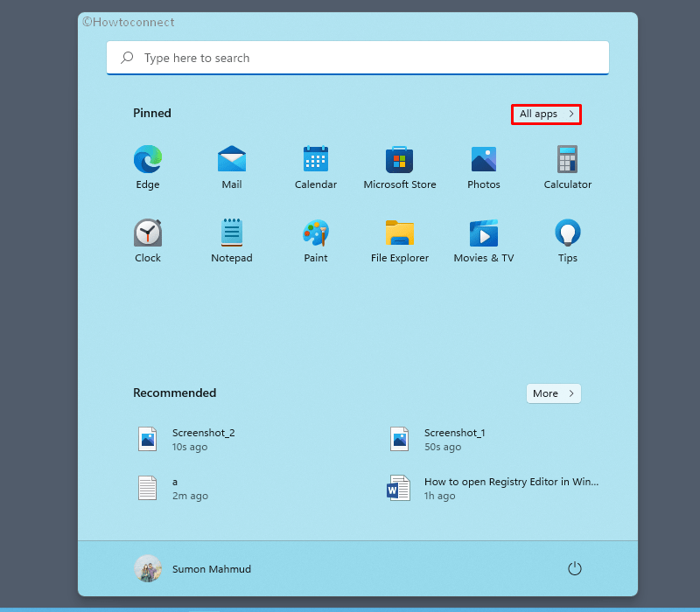Viewport: 700px width, 612px height.
Task: Open Screenshot_2 image file icon
Action: [147, 439]
